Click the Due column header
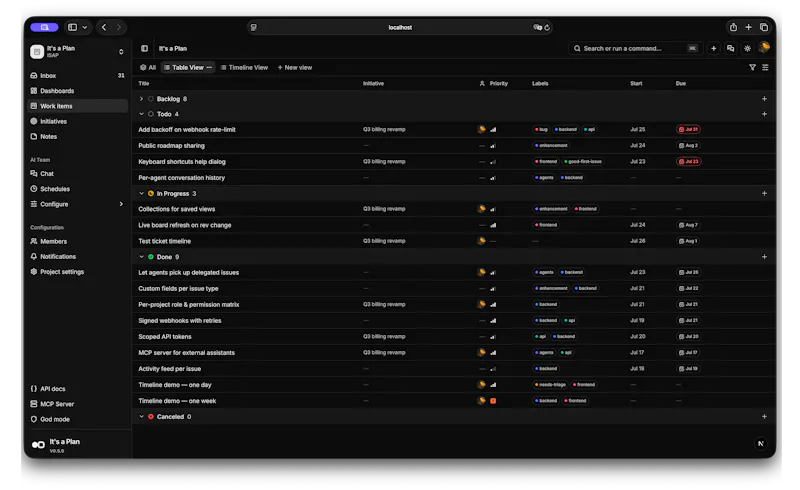Viewport: 800px width, 490px height. pos(681,84)
